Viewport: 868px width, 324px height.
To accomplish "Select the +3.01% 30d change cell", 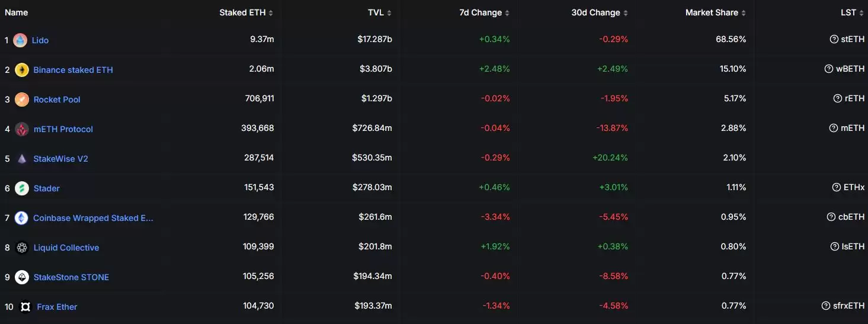I will click(613, 187).
